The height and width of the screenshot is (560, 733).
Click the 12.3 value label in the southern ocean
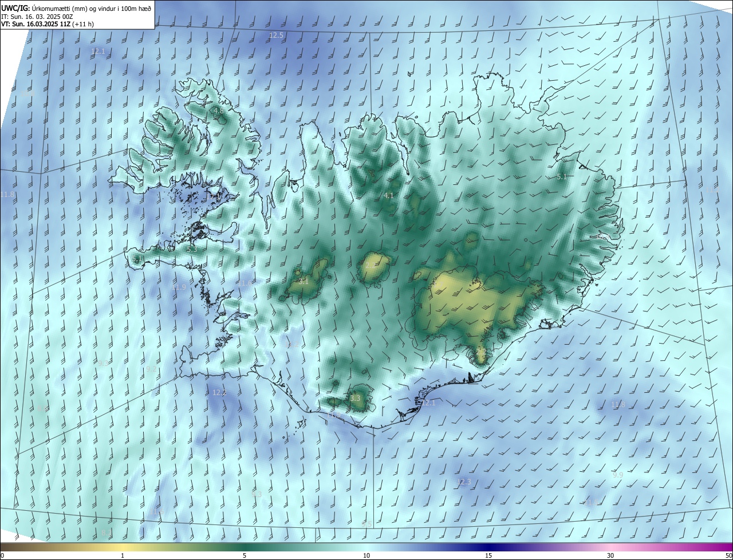[x=464, y=482]
